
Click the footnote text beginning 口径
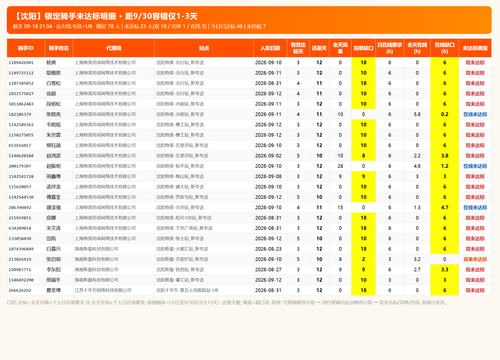(227, 303)
